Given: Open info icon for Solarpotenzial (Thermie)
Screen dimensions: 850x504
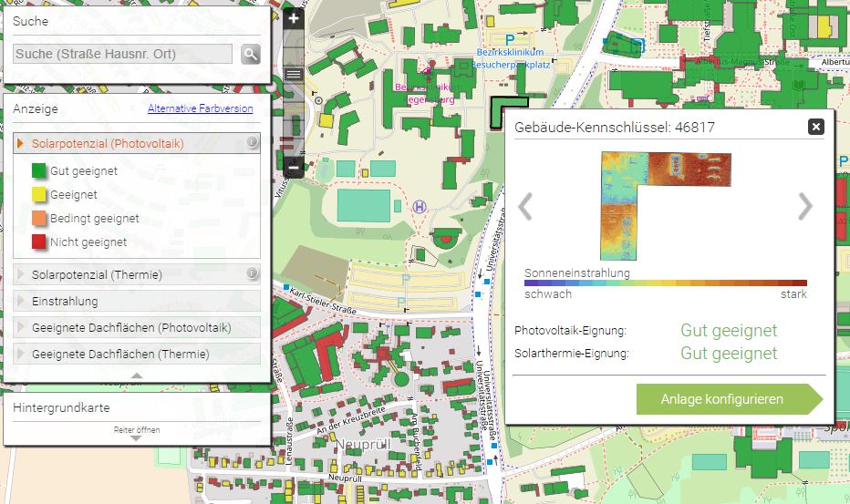Looking at the screenshot, I should 251,273.
